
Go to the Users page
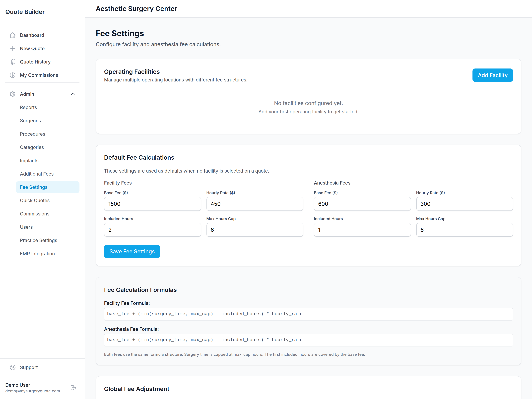click(48, 227)
